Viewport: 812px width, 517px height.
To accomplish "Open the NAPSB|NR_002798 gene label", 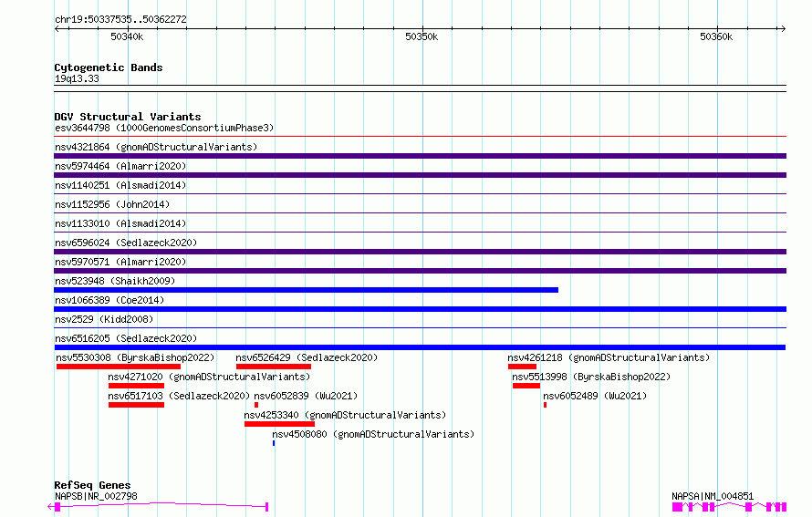I will tap(97, 496).
